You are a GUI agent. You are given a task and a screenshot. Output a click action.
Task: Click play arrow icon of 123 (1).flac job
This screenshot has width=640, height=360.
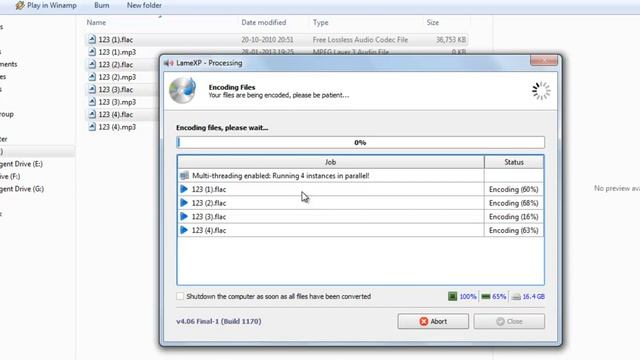184,189
